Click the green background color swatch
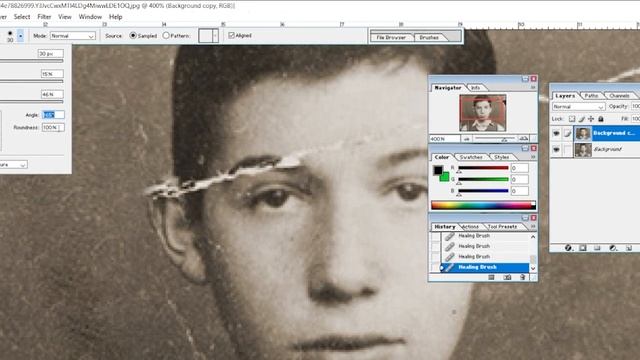The image size is (640, 360). (445, 178)
